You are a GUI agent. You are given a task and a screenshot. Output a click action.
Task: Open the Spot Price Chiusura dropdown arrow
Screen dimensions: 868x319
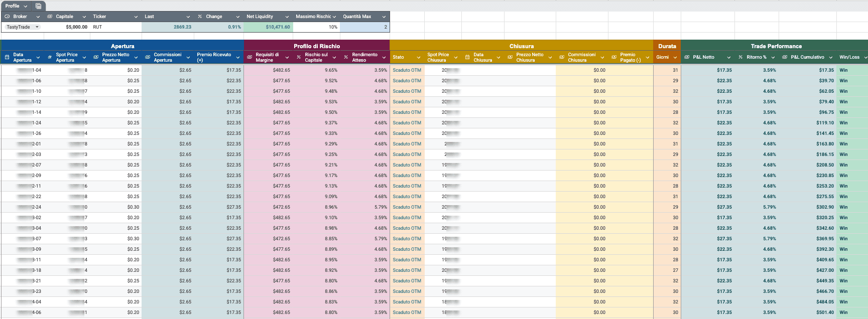point(456,57)
